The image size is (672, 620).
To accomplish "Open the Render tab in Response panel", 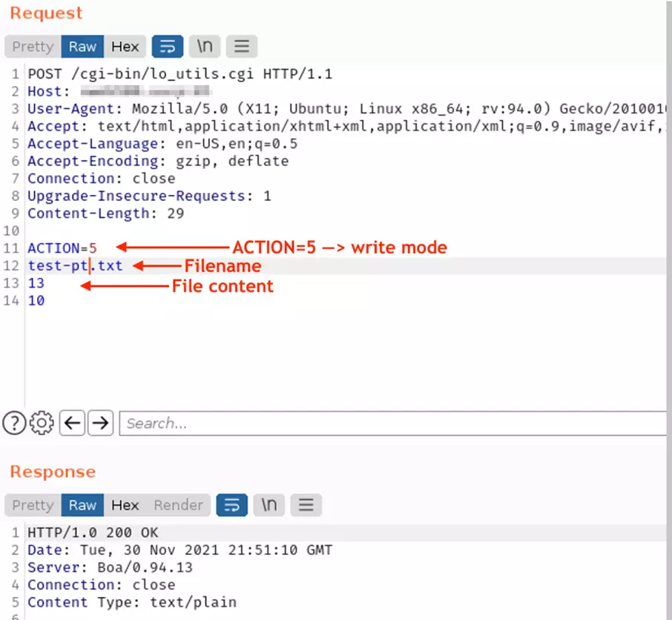I will coord(178,505).
